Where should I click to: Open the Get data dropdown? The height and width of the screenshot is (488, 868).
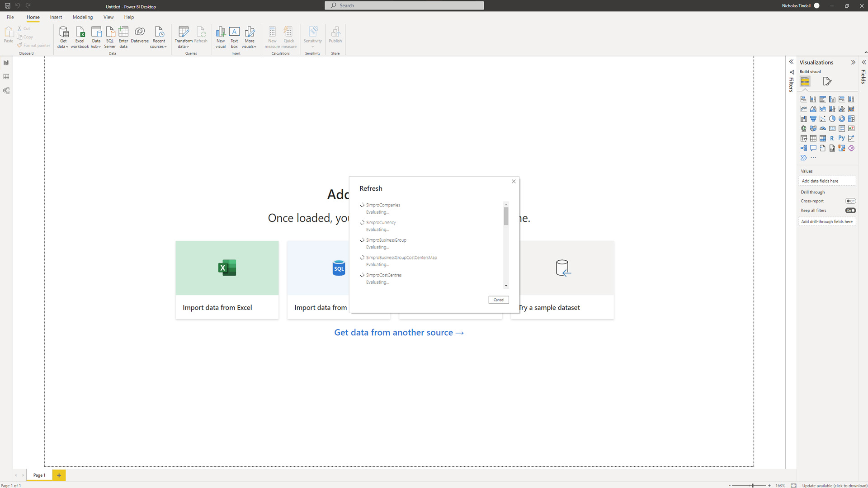[x=63, y=47]
